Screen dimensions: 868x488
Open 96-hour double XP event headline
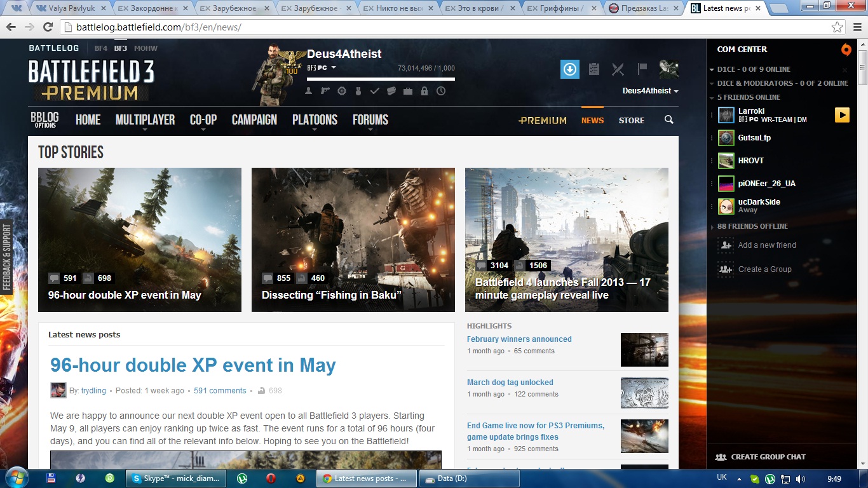pos(193,365)
